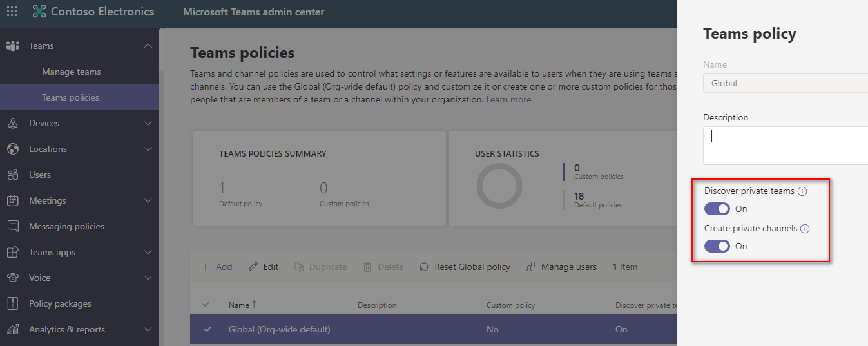This screenshot has width=868, height=346.
Task: Click the Description column header
Action: pos(377,305)
